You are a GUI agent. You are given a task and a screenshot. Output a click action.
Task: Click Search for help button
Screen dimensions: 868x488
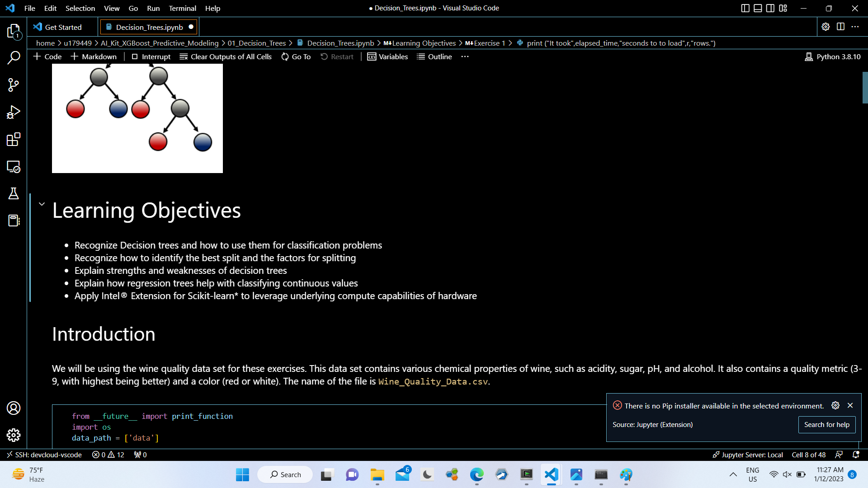[x=826, y=425]
